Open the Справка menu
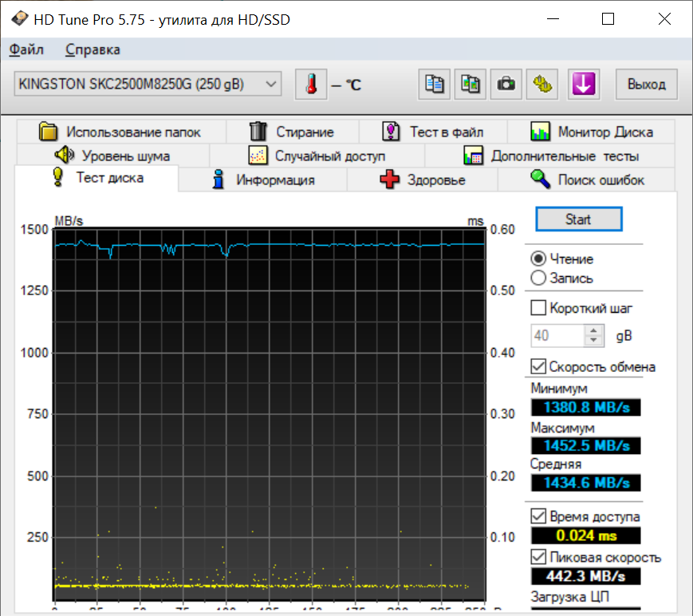 (x=93, y=49)
